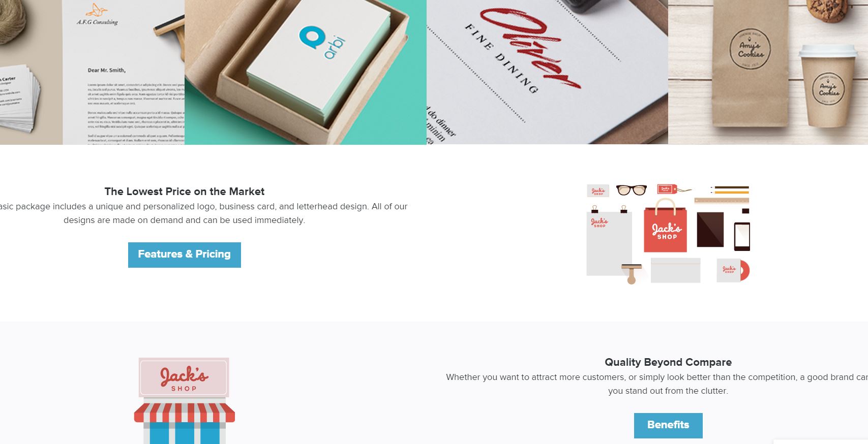
Task: Open the Benefits button
Action: (x=668, y=425)
